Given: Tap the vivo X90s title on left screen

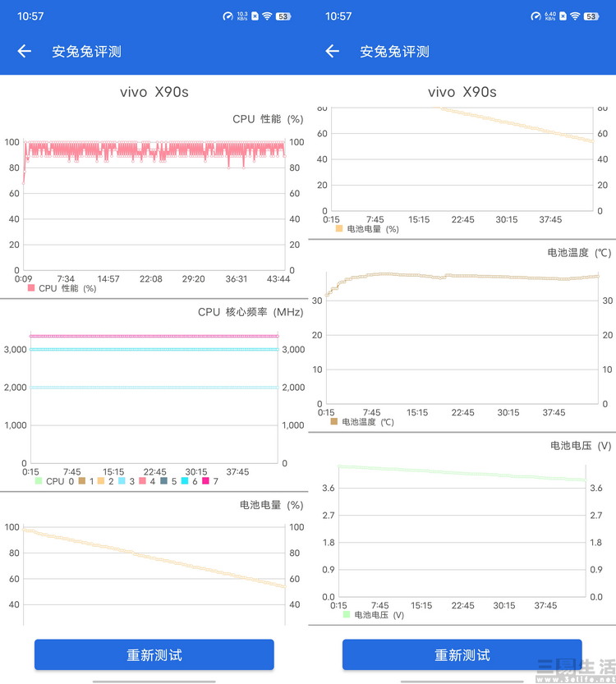Looking at the screenshot, I should [154, 92].
